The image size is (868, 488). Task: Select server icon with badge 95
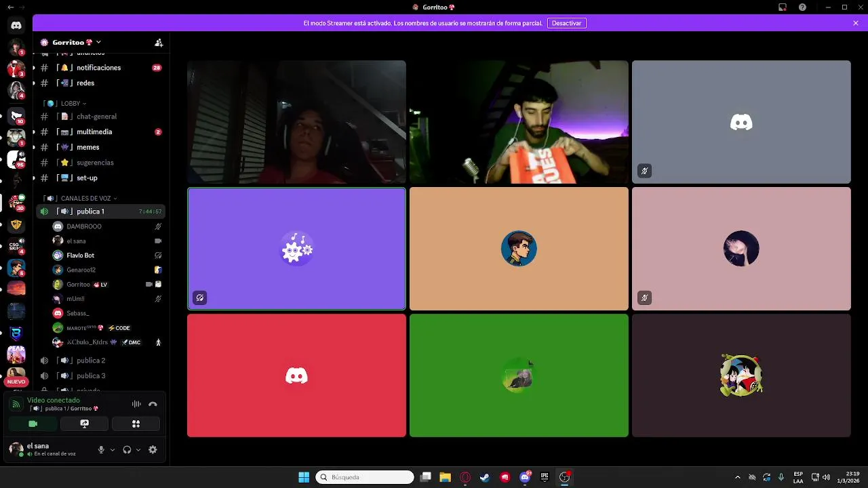pos(16,159)
